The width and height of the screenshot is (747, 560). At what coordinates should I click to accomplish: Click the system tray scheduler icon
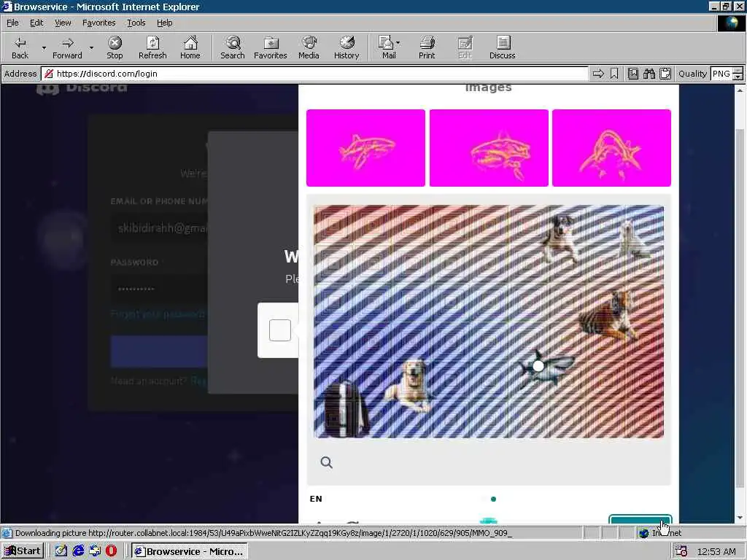pyautogui.click(x=681, y=551)
